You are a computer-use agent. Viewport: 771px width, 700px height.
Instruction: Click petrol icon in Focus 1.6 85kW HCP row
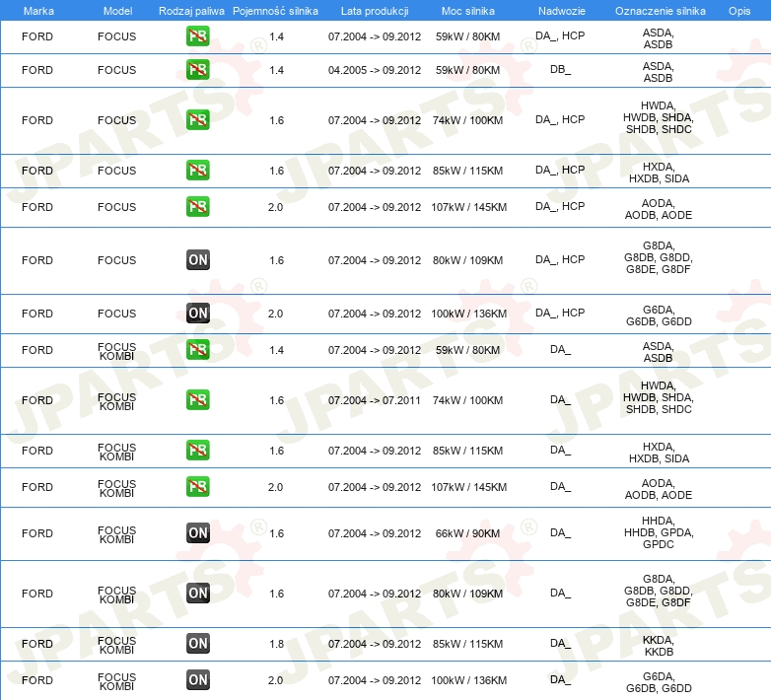(197, 171)
